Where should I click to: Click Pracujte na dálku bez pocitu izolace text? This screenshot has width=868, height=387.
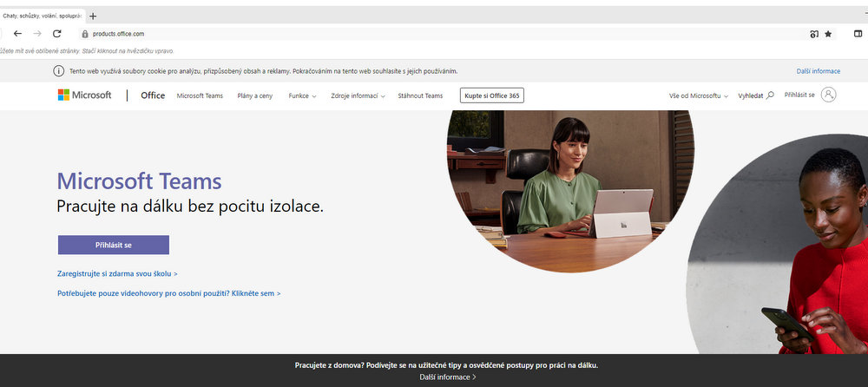click(190, 207)
